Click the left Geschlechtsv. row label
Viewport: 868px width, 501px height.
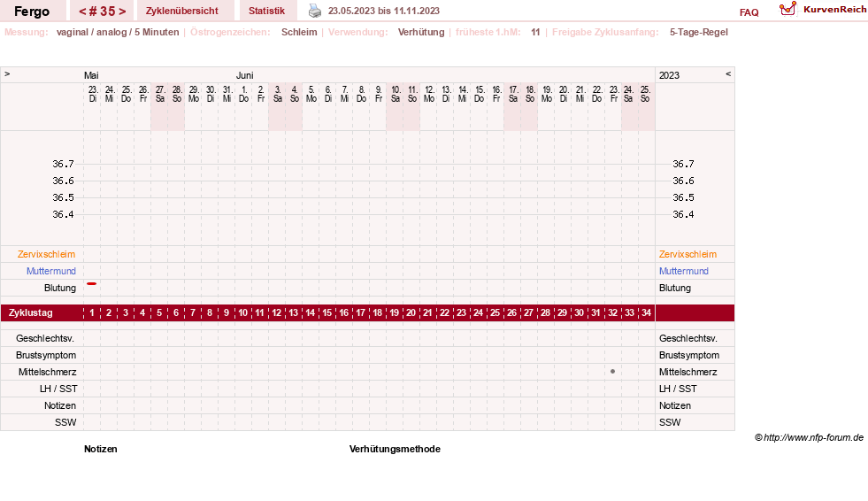click(x=45, y=338)
